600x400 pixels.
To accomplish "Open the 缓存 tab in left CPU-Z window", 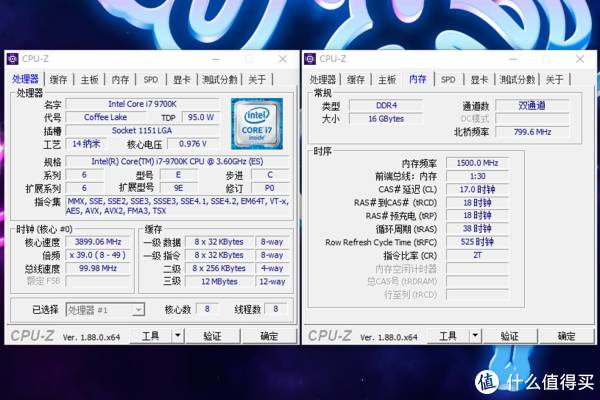I will click(x=59, y=80).
